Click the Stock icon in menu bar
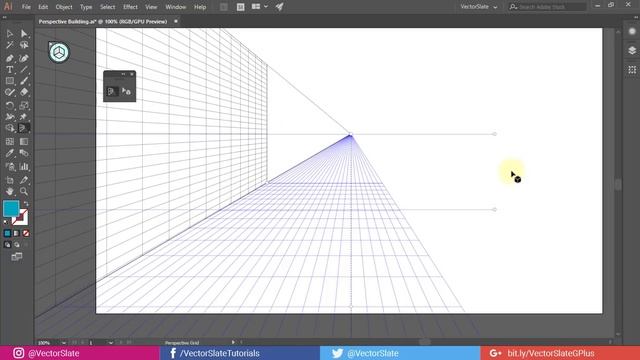Viewport: 640px width, 360px height. [240, 7]
